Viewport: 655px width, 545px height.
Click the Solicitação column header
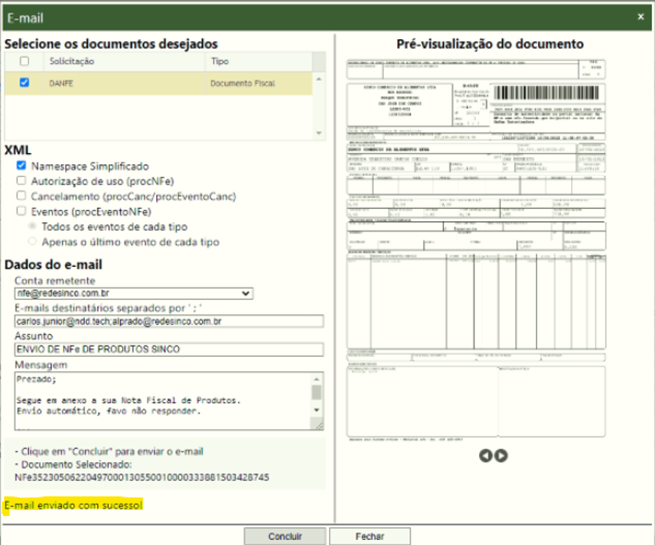coord(72,62)
